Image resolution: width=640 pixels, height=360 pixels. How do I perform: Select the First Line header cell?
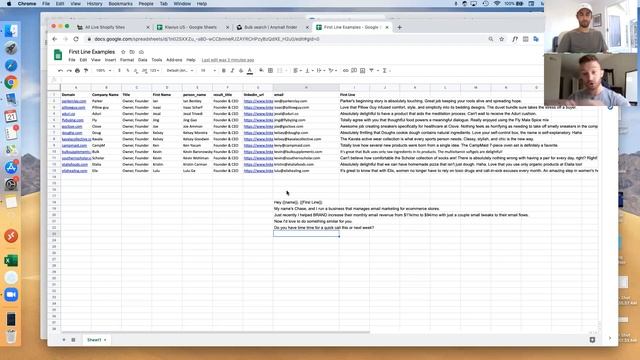click(354, 95)
